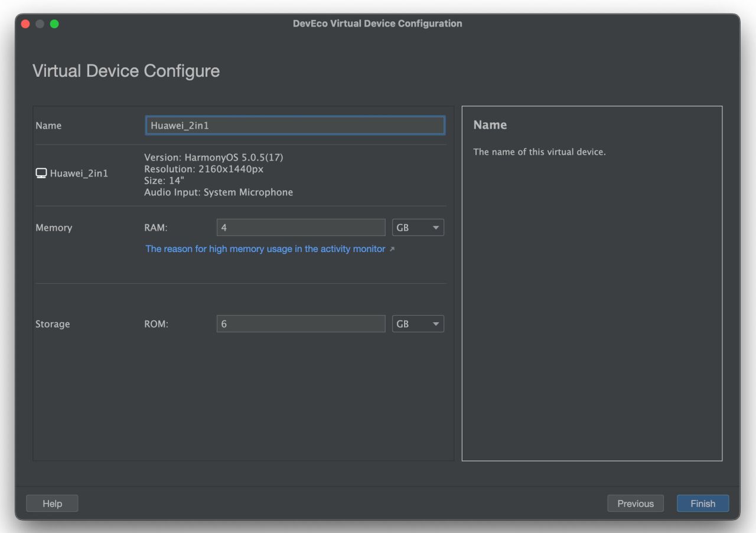
Task: Click the DevEco Virtual Device Configuration title bar
Action: [377, 24]
